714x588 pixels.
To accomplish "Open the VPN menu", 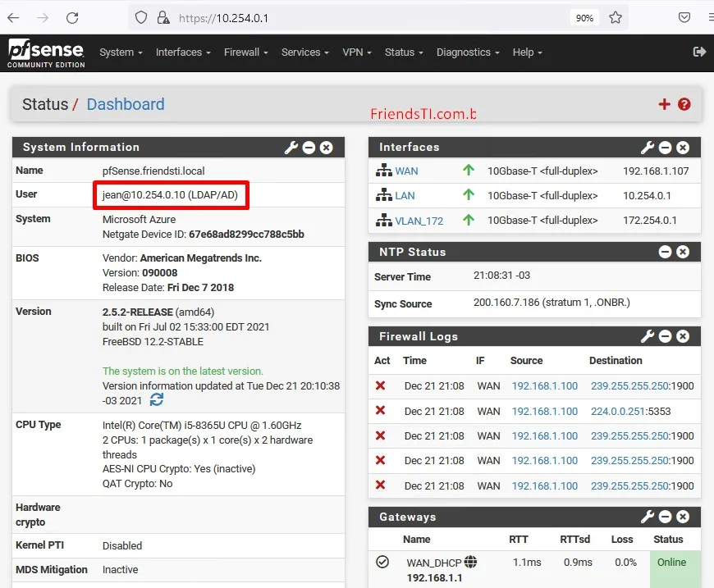I will pyautogui.click(x=357, y=52).
